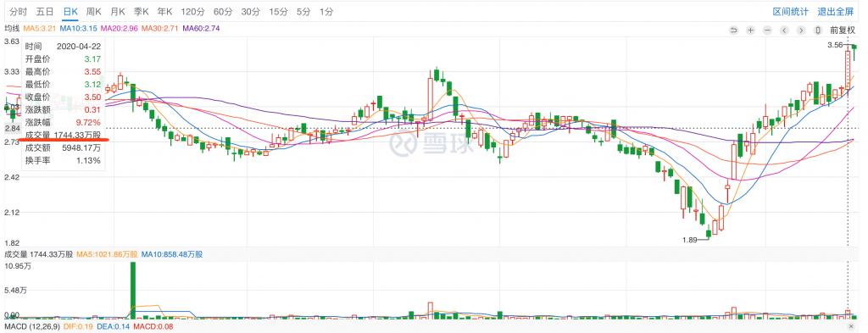Select the 60分 timeframe tab
The height and width of the screenshot is (333, 868).
tap(223, 12)
